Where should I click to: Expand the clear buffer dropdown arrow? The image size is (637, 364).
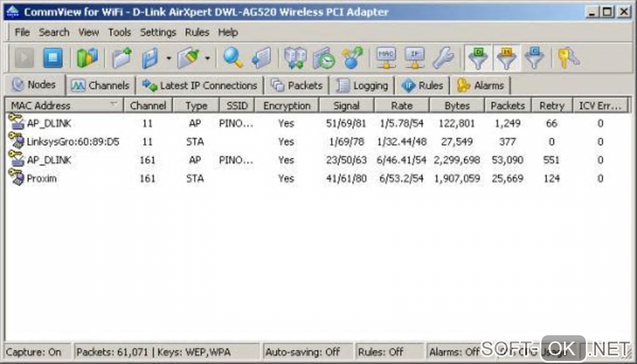pos(207,59)
